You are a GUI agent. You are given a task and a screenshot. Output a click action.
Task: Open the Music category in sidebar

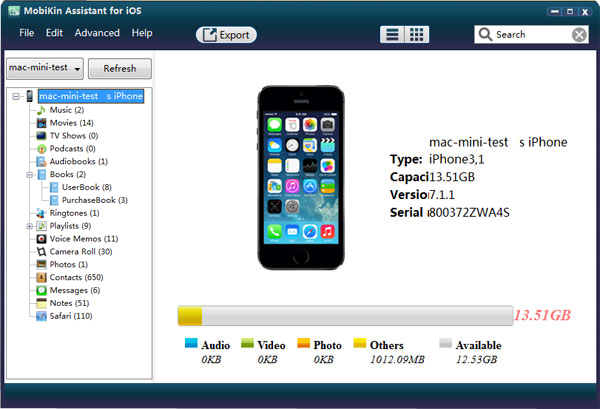(66, 110)
